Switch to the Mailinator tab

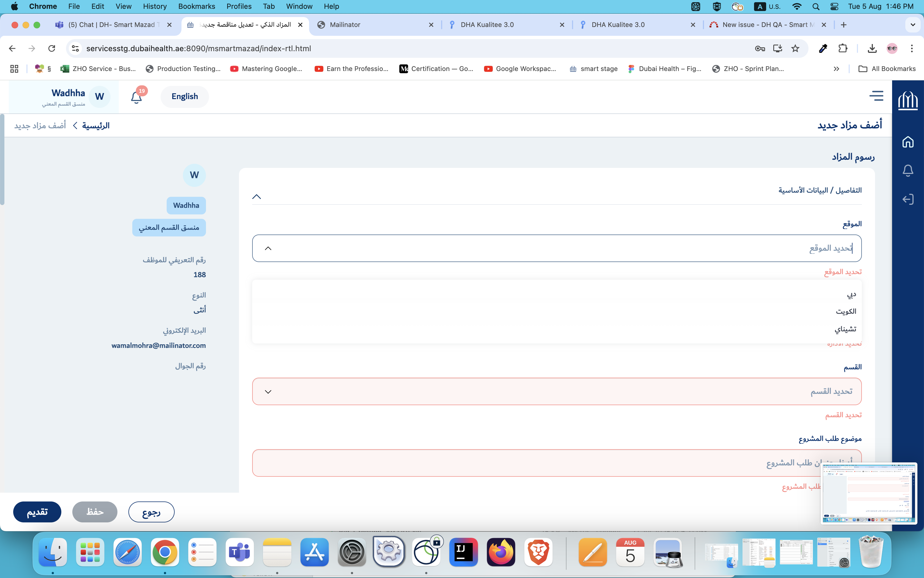pos(375,25)
